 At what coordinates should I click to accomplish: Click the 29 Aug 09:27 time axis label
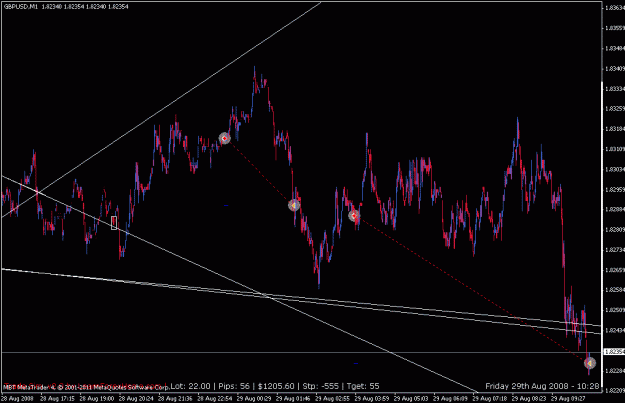click(568, 398)
